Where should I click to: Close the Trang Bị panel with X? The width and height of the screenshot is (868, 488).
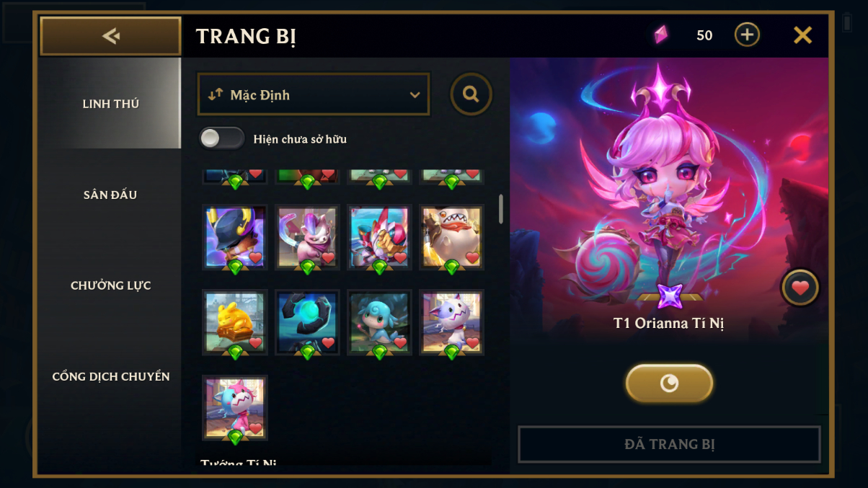pyautogui.click(x=802, y=35)
